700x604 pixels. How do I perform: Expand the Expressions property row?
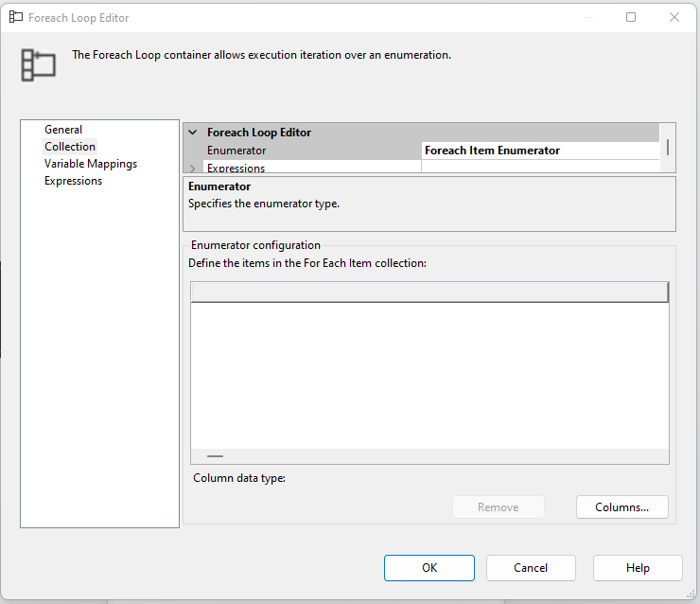(x=193, y=169)
